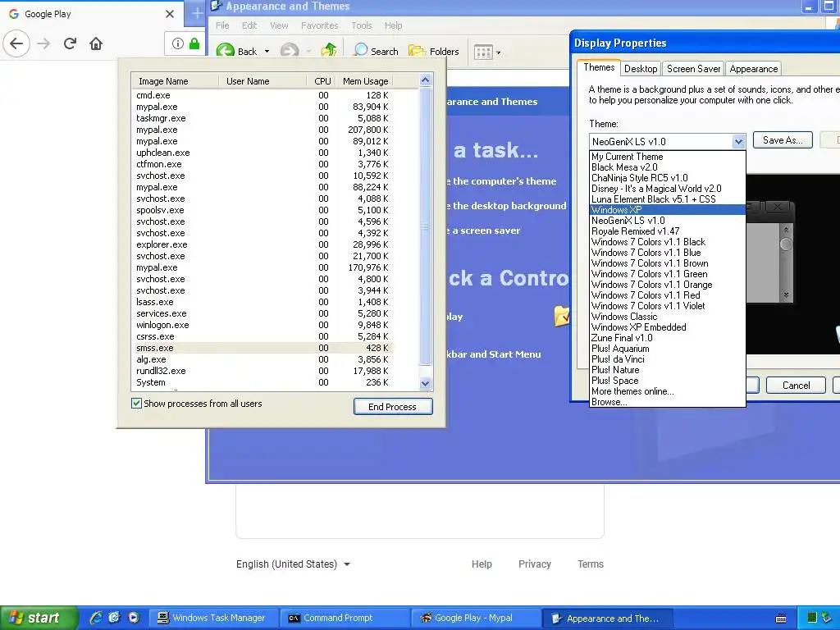The height and width of the screenshot is (630, 840).
Task: Click the keyboard tray icon
Action: [781, 619]
